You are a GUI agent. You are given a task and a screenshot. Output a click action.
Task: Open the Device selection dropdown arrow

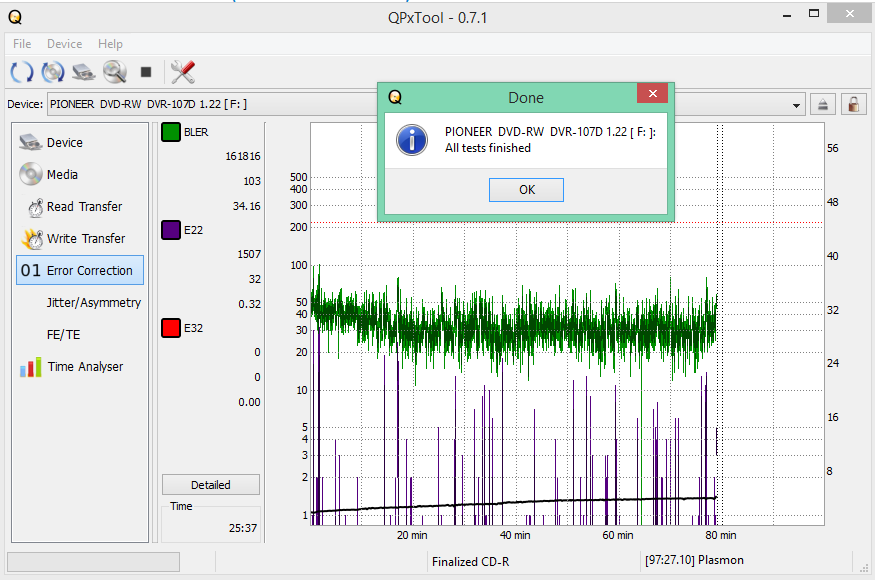tap(796, 105)
